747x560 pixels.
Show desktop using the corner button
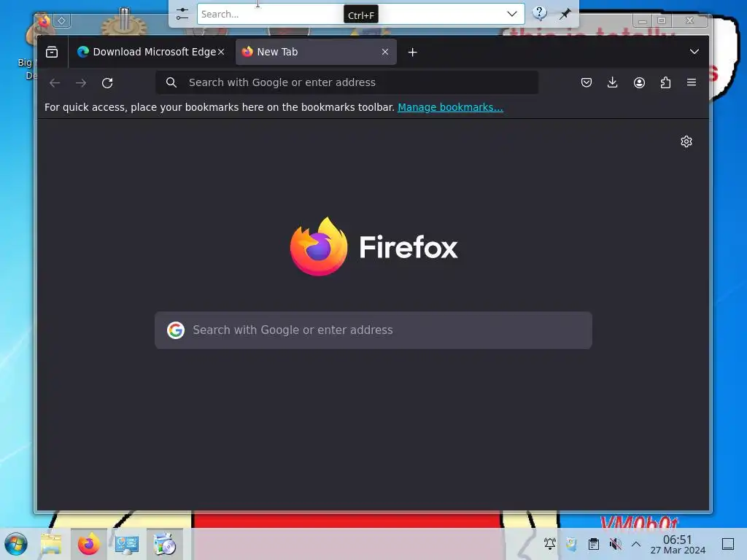[x=728, y=544]
